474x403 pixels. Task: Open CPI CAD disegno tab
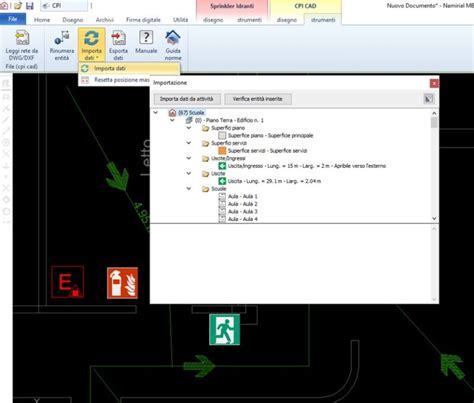point(287,20)
